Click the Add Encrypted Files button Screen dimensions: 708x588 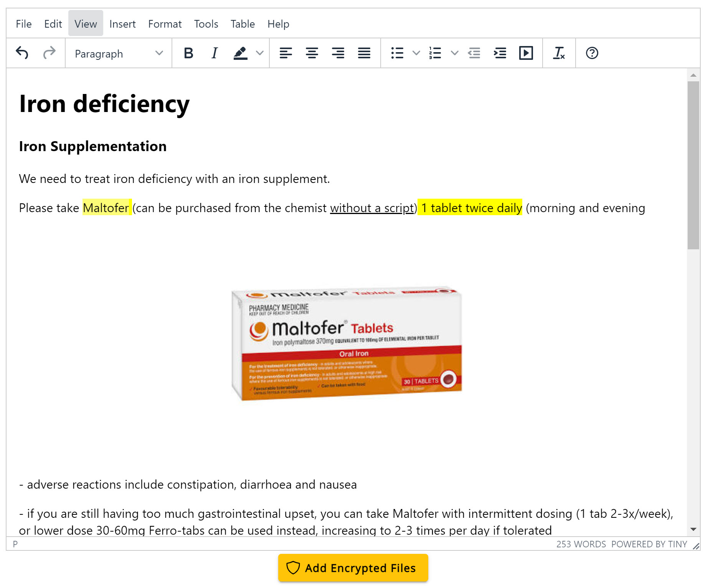click(x=353, y=568)
